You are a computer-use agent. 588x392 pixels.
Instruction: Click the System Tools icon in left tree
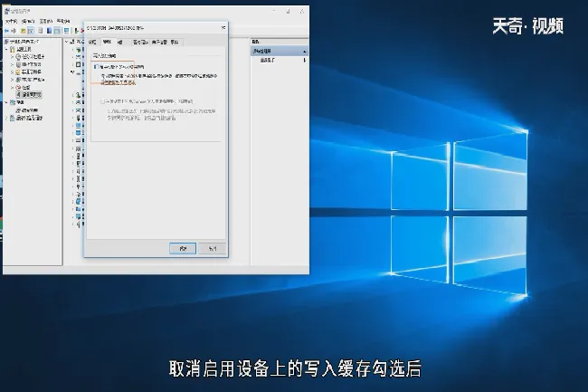tap(13, 49)
